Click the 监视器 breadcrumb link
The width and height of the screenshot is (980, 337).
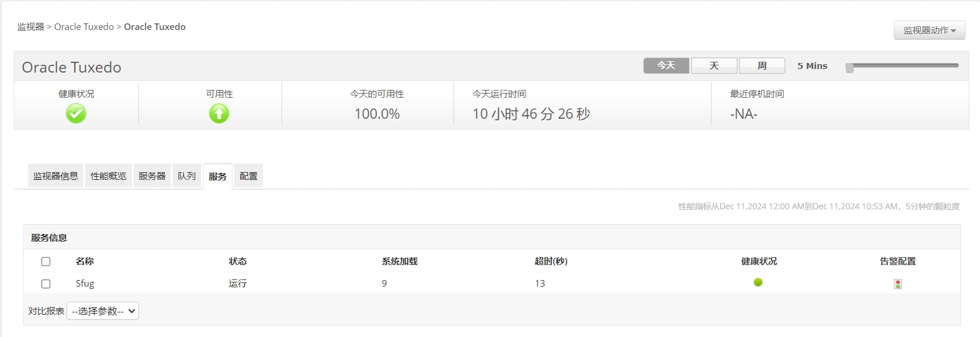[31, 26]
